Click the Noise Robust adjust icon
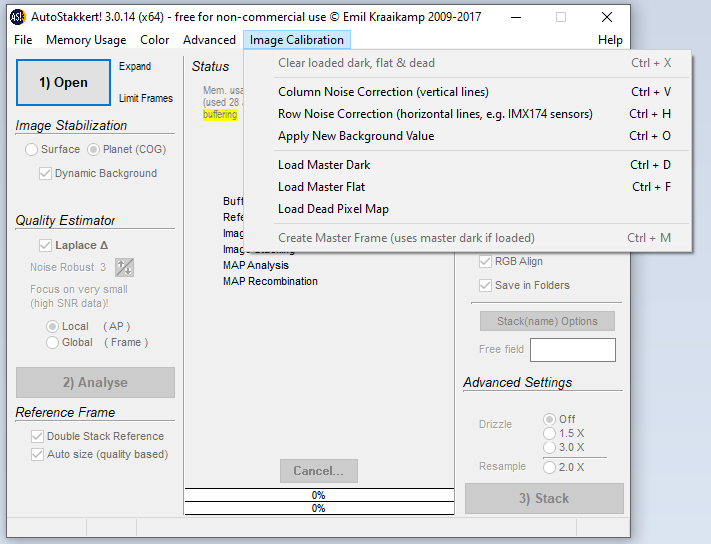 click(x=124, y=267)
